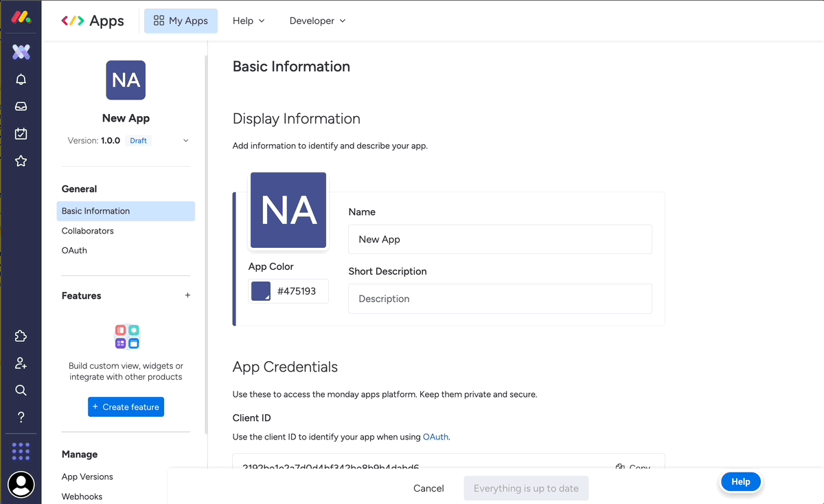Screen dimensions: 824x504
Task: Click Everything is up to date button
Action: click(526, 488)
